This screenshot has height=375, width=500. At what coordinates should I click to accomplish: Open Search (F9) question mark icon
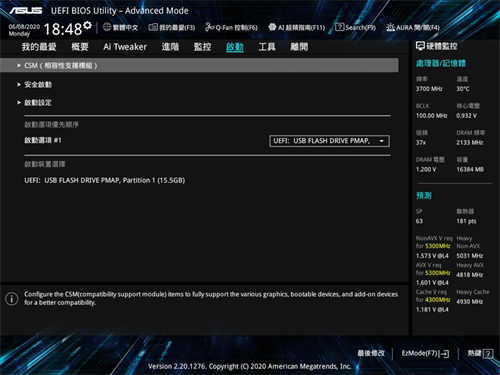coord(339,27)
